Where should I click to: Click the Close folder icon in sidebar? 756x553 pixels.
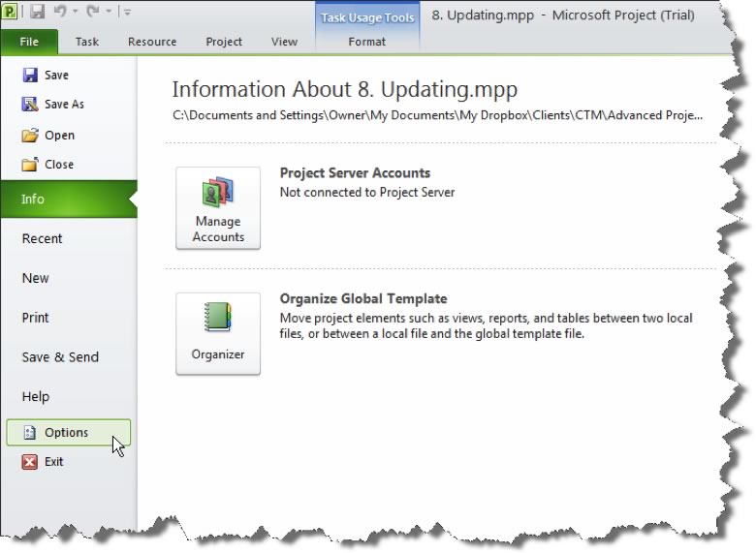[30, 165]
